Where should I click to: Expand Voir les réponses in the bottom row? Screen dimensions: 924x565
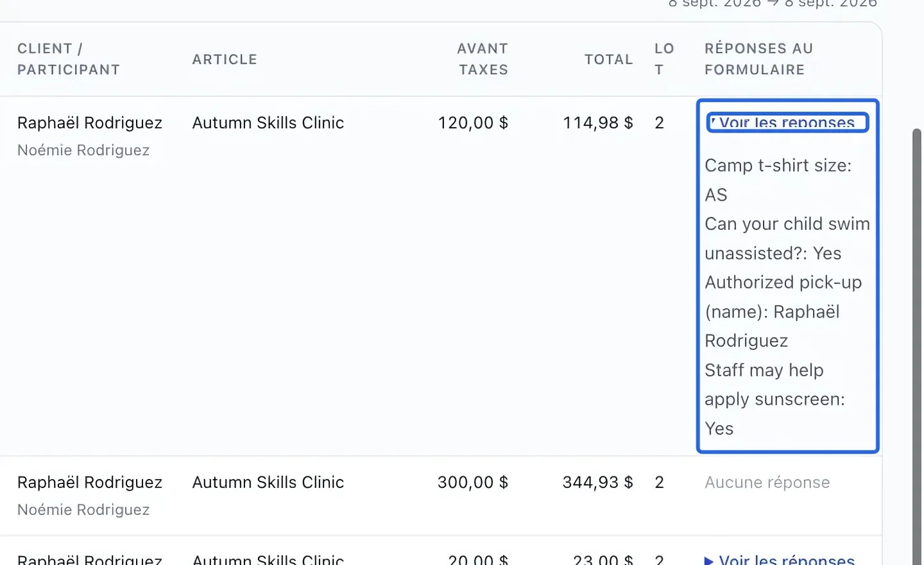coord(780,560)
